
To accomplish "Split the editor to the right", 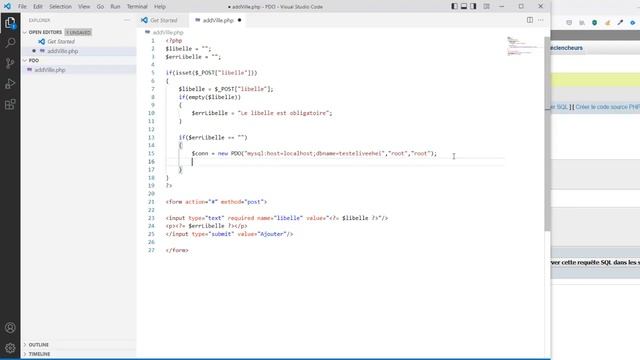I will point(530,20).
